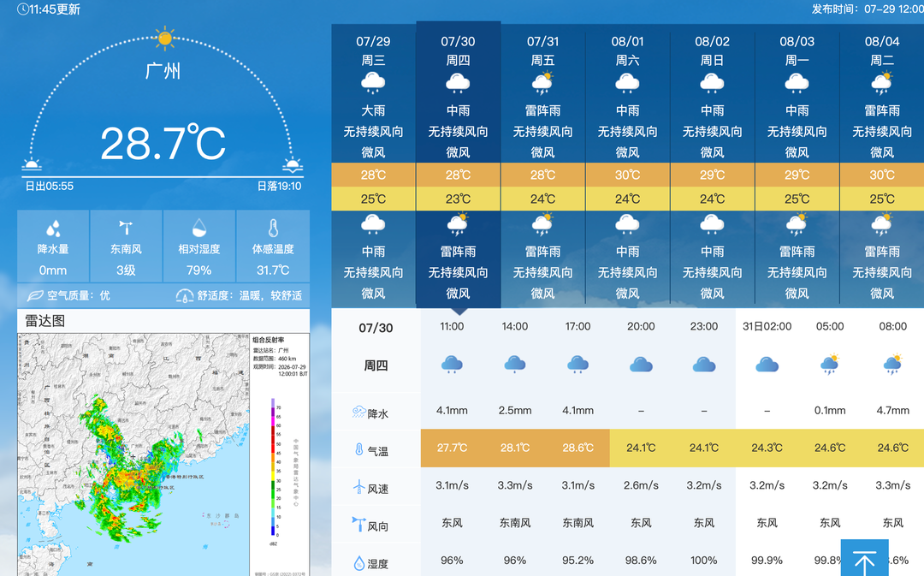Click the 相对湿度 79% value
This screenshot has width=924, height=576.
coord(199,270)
